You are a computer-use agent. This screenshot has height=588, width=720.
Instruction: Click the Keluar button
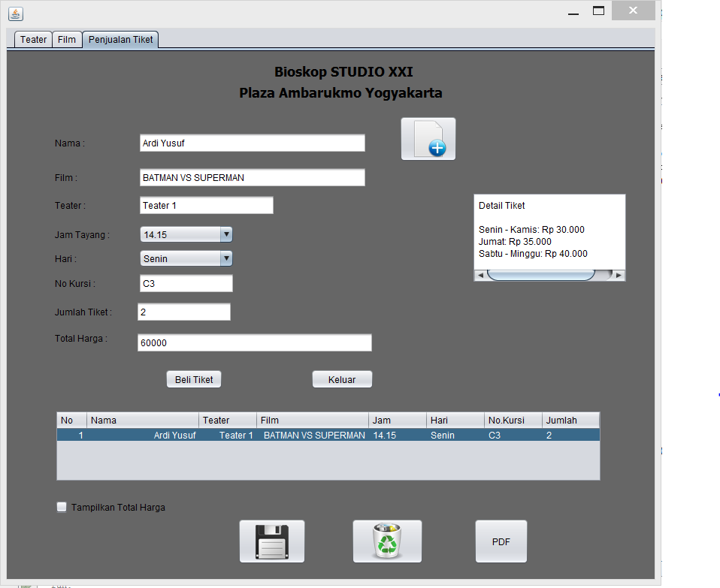point(342,379)
